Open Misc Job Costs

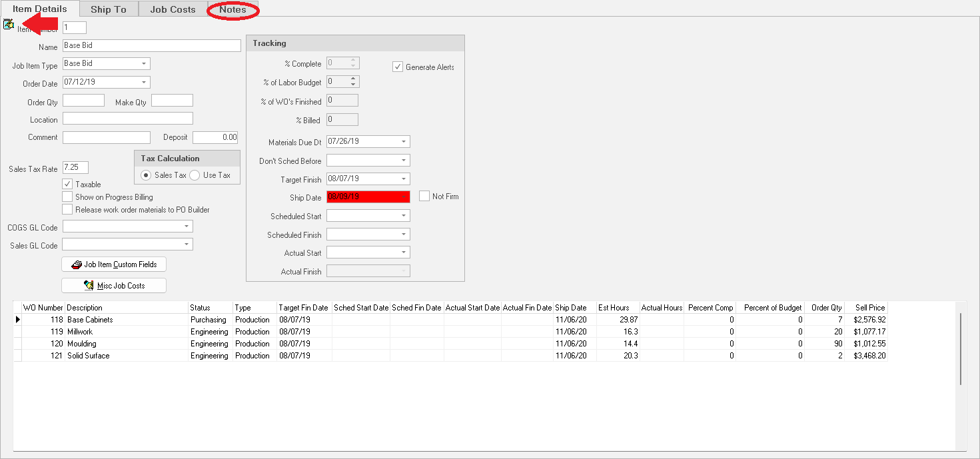[x=114, y=286]
